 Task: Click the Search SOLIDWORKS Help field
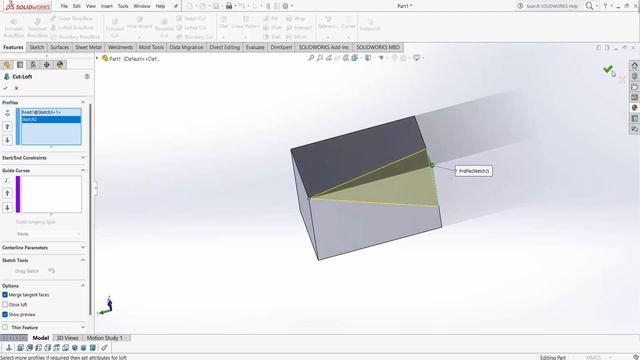click(x=552, y=6)
